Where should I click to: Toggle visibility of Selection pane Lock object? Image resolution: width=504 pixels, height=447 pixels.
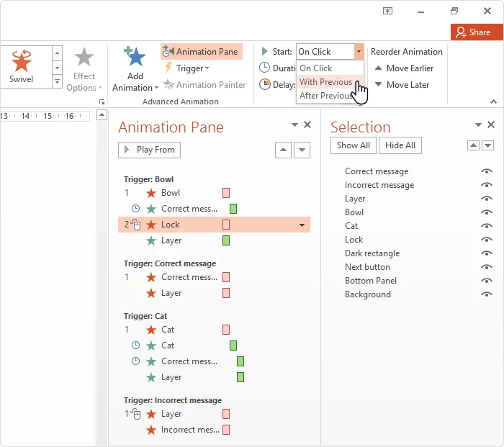[x=487, y=240]
